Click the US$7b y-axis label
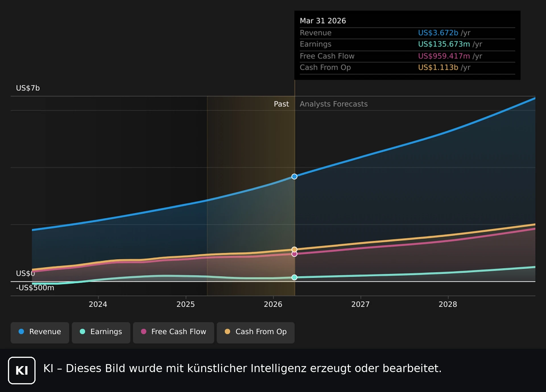This screenshot has height=392, width=546. pyautogui.click(x=28, y=88)
